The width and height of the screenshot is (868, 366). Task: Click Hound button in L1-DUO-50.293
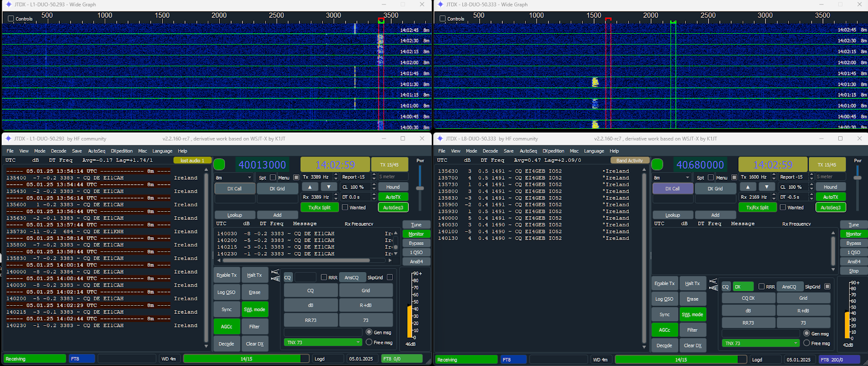pos(393,187)
